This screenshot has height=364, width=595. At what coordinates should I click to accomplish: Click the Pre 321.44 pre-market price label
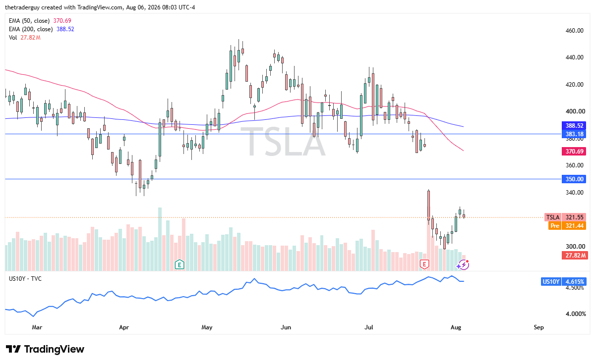(567, 226)
